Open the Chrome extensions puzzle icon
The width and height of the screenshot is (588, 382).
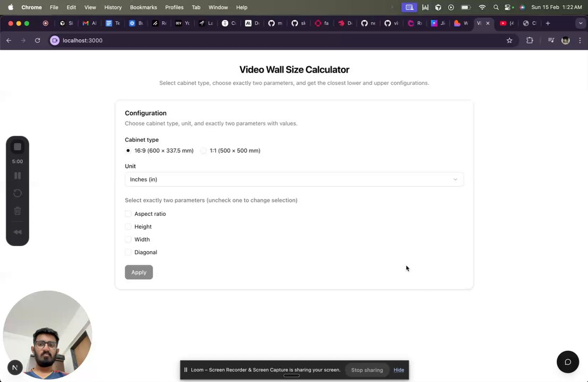click(x=530, y=40)
